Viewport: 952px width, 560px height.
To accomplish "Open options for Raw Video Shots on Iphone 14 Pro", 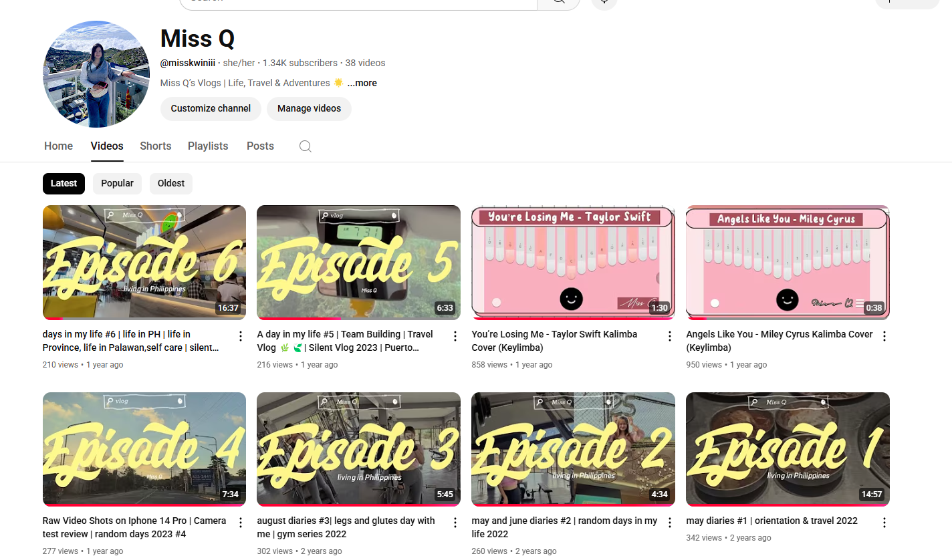I will [241, 523].
